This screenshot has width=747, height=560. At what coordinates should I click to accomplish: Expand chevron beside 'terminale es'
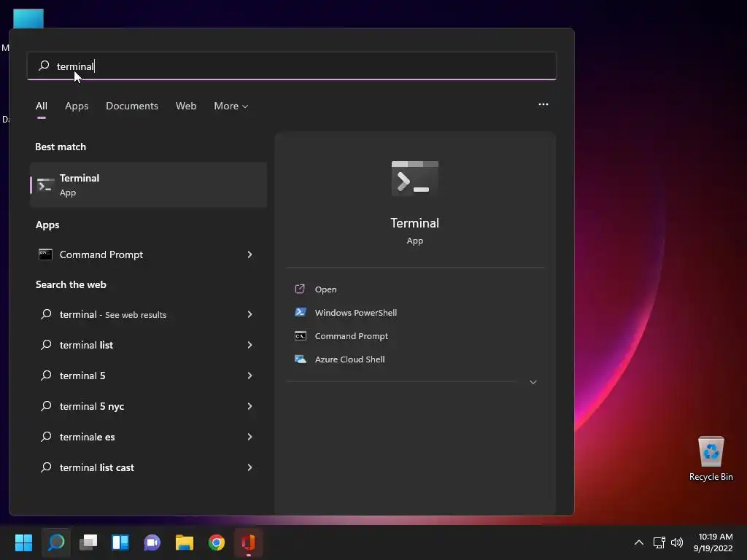pos(249,437)
